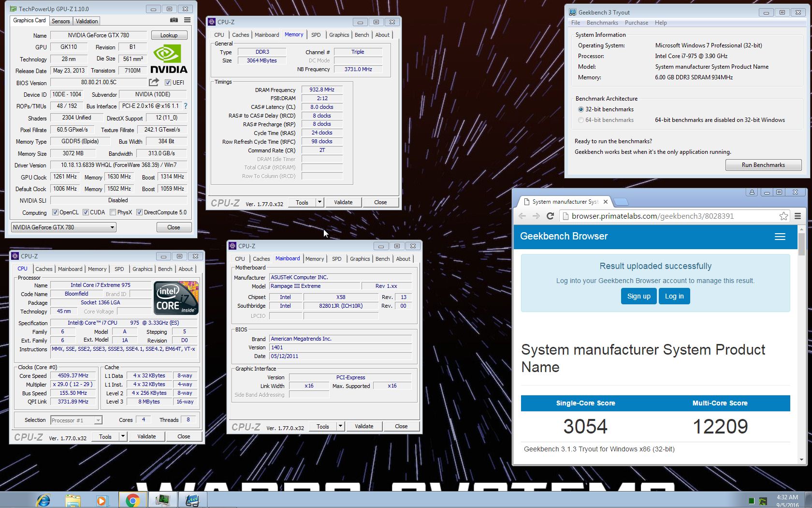Click the Lookup button in GPU-Z
812x508 pixels.
coord(169,35)
